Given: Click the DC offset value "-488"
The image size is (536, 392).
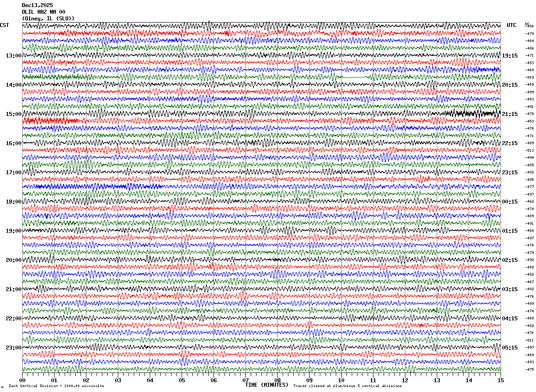Looking at the screenshot, I should pyautogui.click(x=529, y=318).
